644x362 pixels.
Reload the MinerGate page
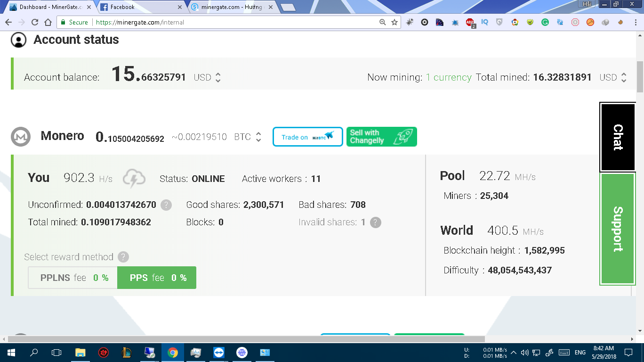click(x=34, y=22)
